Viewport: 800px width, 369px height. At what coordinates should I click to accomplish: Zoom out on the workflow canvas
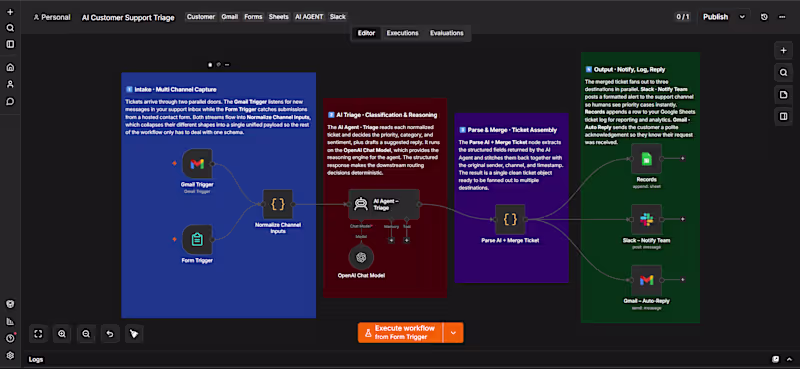pyautogui.click(x=86, y=334)
